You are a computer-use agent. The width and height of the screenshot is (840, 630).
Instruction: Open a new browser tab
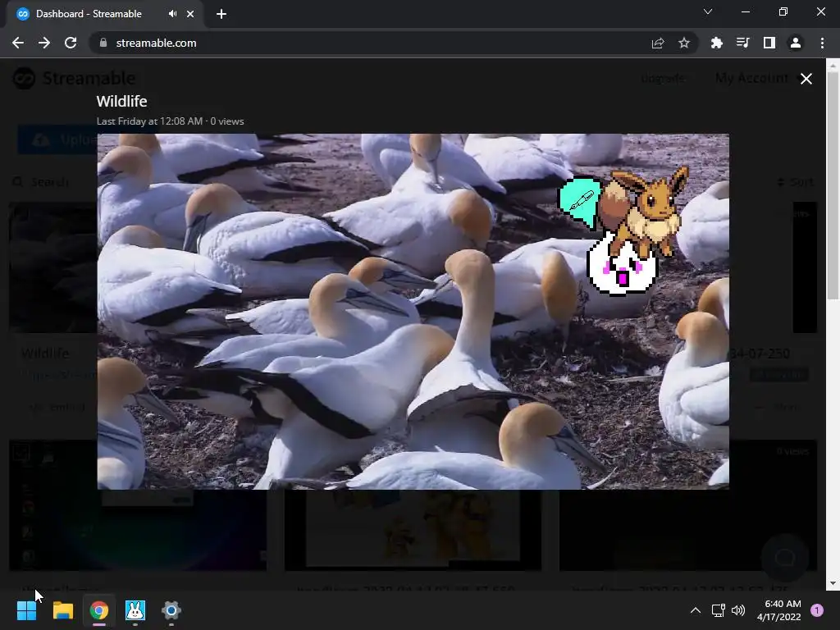pos(221,14)
